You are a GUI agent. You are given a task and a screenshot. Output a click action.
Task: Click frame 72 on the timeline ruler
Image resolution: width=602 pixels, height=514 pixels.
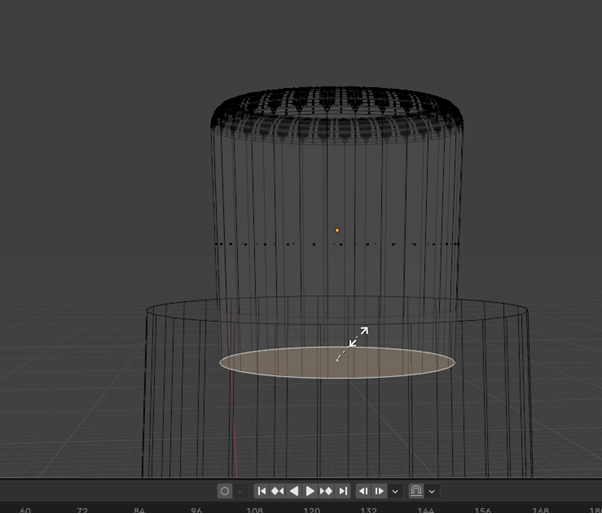pos(82,509)
